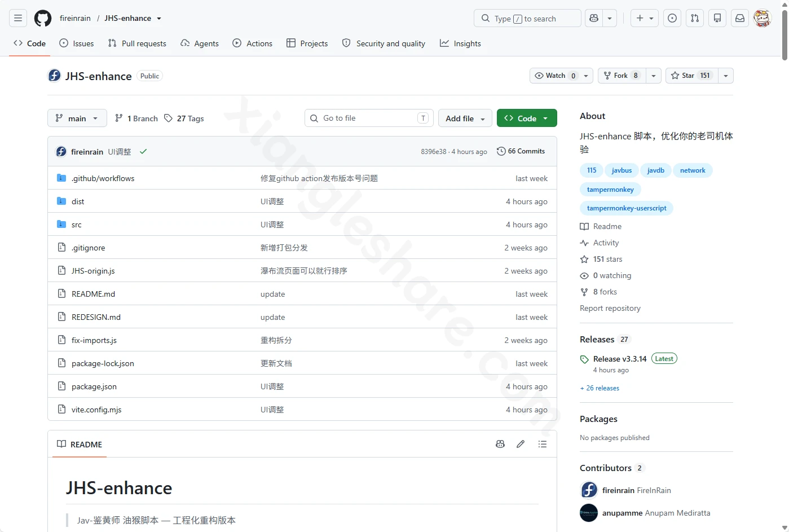This screenshot has height=532, width=789.
Task: Open the vite.config.mjs file
Action: (x=96, y=410)
